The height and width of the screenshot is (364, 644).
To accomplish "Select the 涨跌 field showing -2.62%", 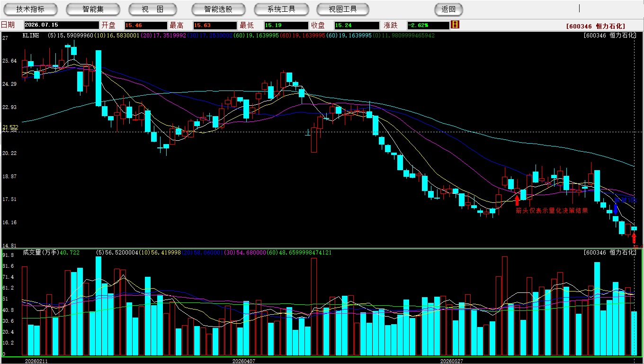I will click(x=428, y=25).
